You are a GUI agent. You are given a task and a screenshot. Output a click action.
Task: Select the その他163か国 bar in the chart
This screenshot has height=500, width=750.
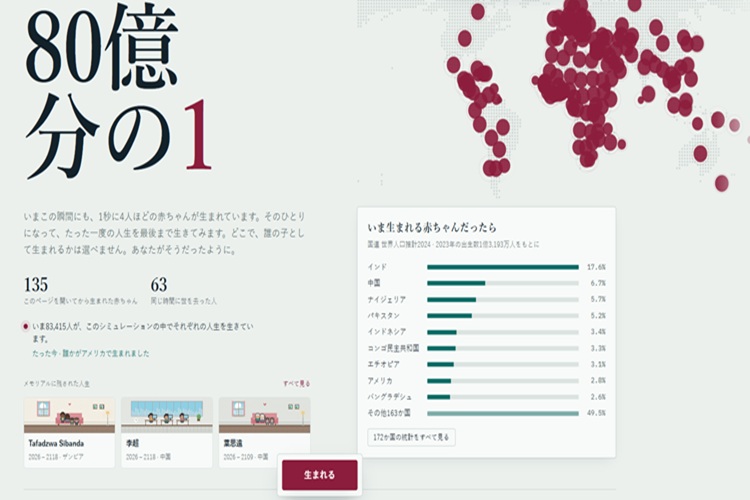coord(503,413)
